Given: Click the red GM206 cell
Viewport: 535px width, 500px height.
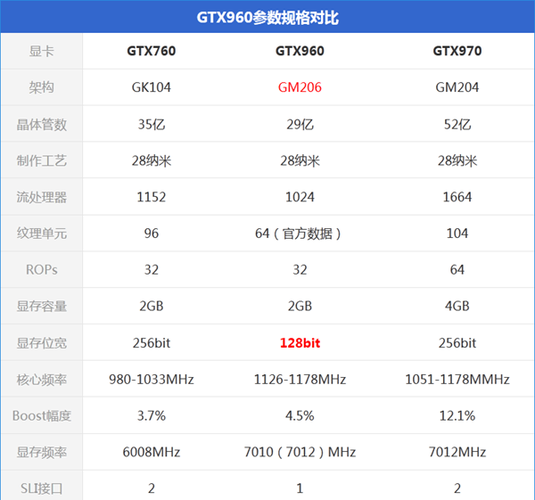Looking at the screenshot, I should (300, 87).
